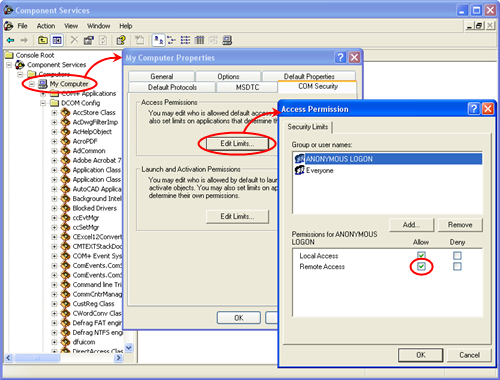Click Cancel in Access Permission dialog

coord(469,355)
